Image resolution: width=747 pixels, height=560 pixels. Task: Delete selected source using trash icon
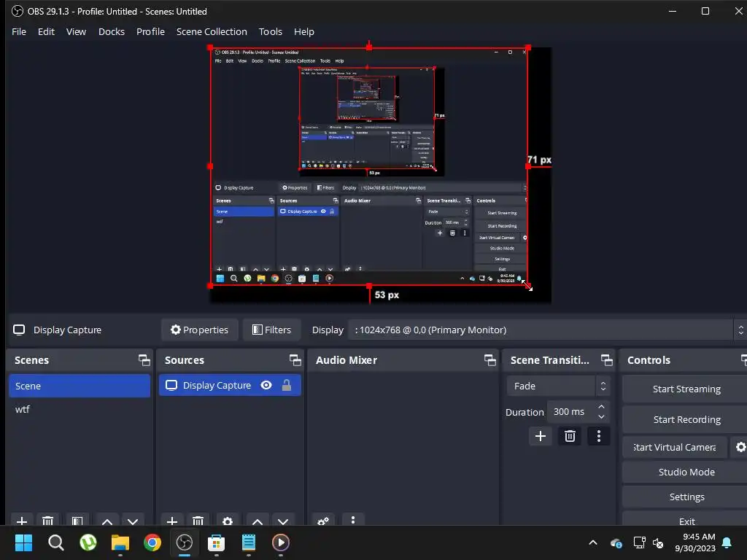[x=198, y=521]
